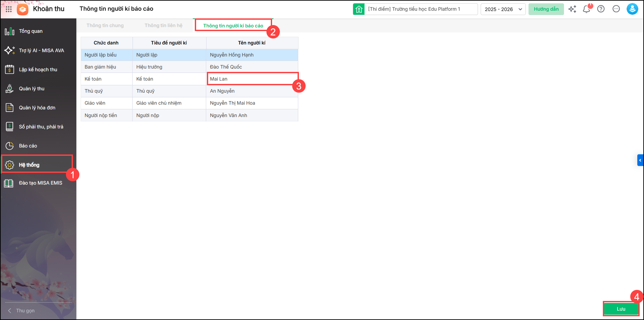This screenshot has height=320, width=644.
Task: Open Quản lý hóa đơn in sidebar
Action: 37,108
